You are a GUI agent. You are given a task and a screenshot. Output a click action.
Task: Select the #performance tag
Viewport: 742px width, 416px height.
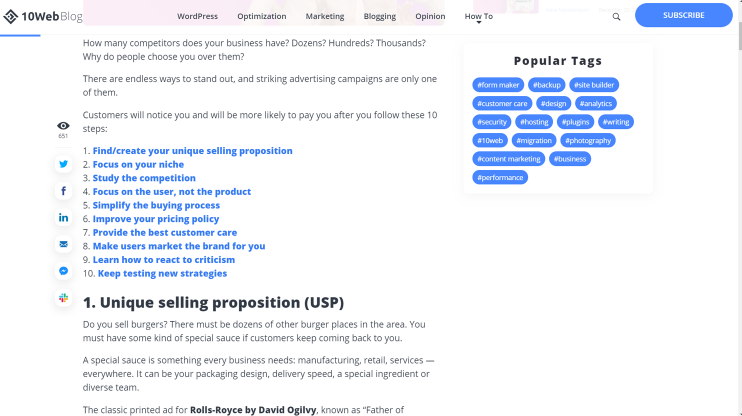pos(500,177)
